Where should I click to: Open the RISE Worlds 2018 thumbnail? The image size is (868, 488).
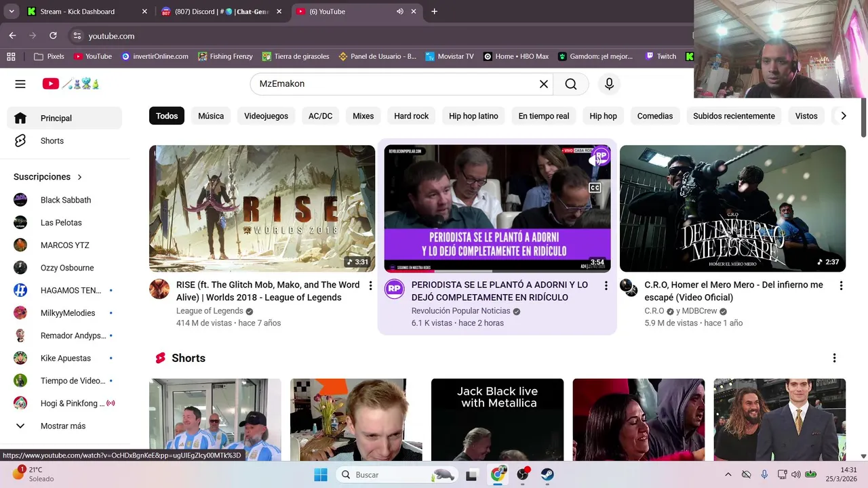[262, 209]
